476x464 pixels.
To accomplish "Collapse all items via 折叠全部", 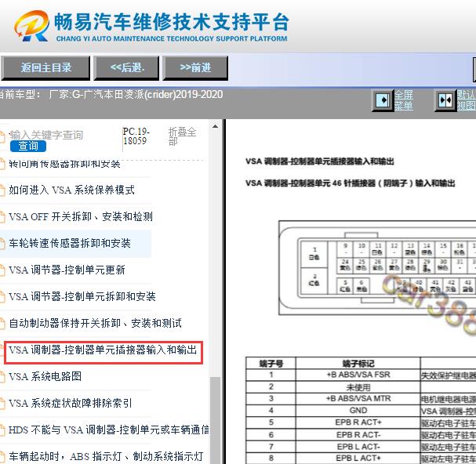I will [x=182, y=136].
